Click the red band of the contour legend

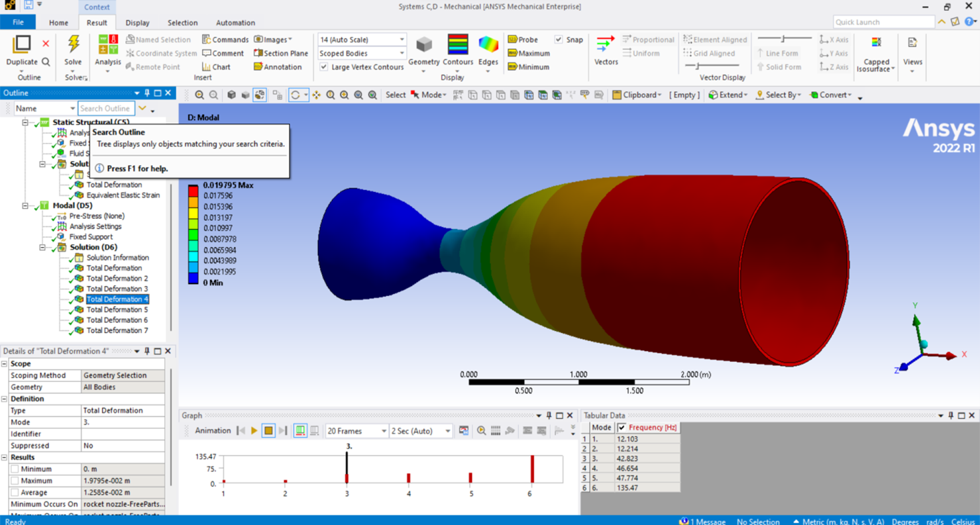tap(193, 191)
